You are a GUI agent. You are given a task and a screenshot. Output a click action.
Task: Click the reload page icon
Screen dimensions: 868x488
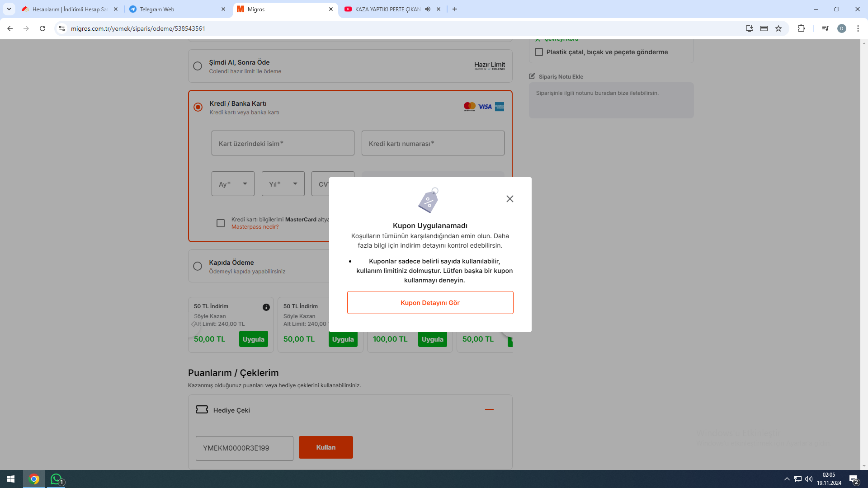point(42,28)
